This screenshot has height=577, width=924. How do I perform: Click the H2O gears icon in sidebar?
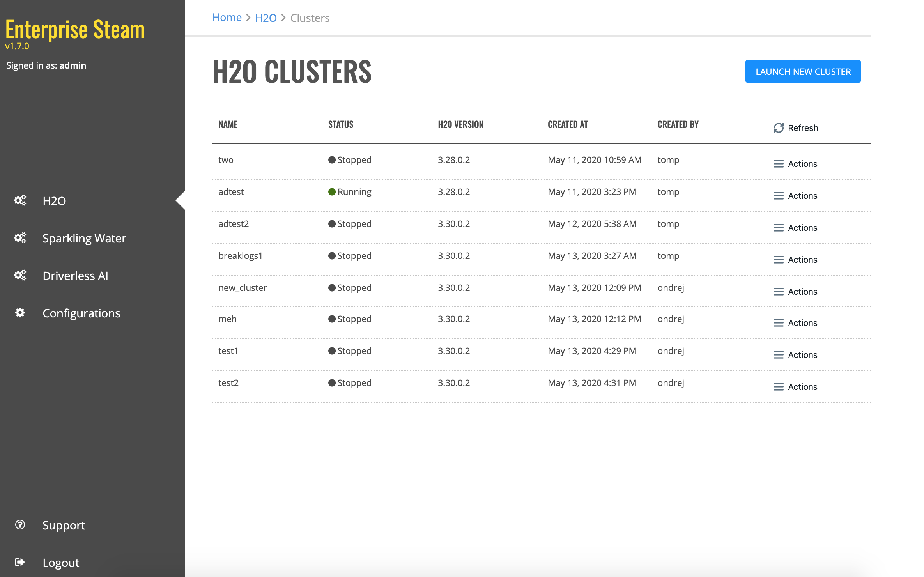click(x=20, y=200)
